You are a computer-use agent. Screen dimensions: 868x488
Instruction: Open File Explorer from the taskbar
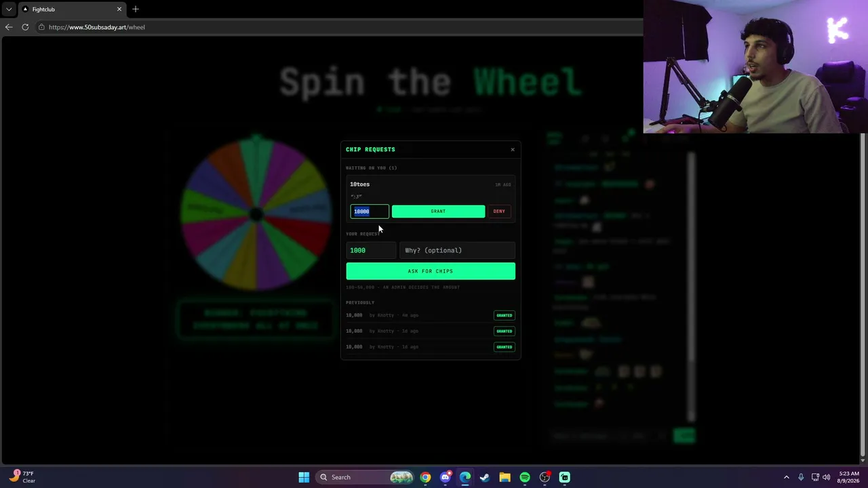pyautogui.click(x=505, y=477)
